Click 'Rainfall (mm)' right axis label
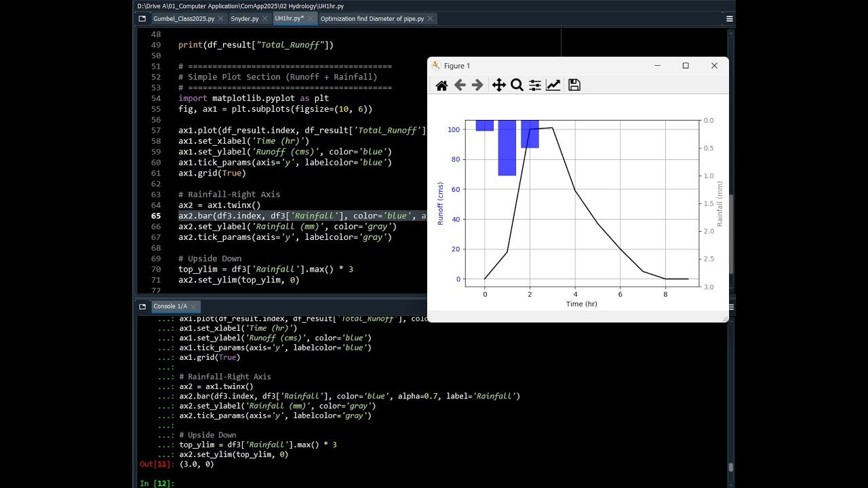 coord(720,203)
